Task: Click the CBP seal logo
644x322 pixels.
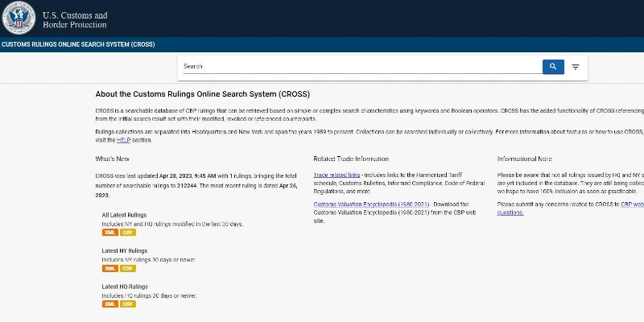Action: tap(19, 18)
